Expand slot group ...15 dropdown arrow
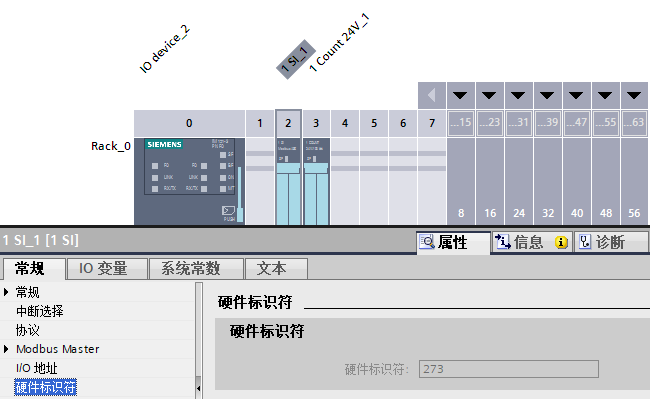 (461, 95)
